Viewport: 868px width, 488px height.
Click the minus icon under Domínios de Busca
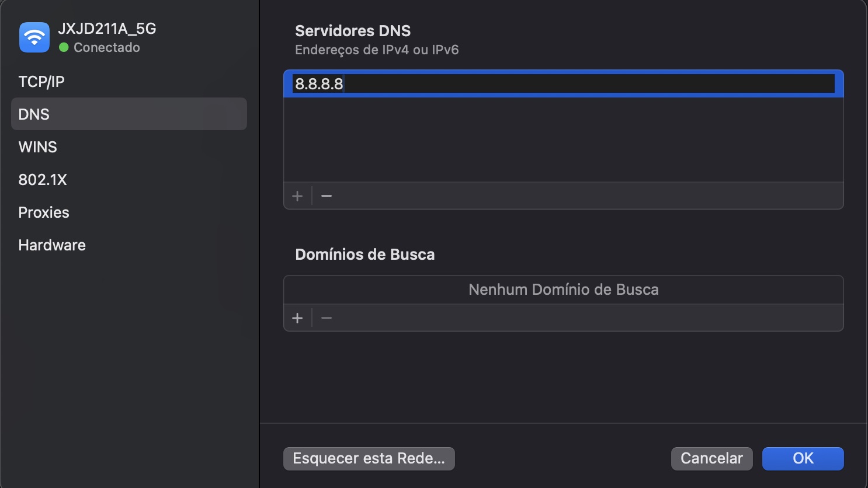pyautogui.click(x=326, y=318)
